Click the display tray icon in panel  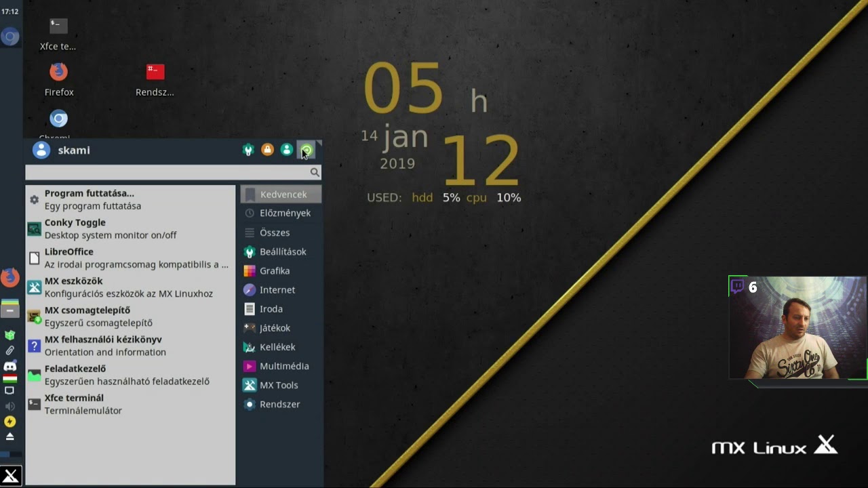(9, 390)
